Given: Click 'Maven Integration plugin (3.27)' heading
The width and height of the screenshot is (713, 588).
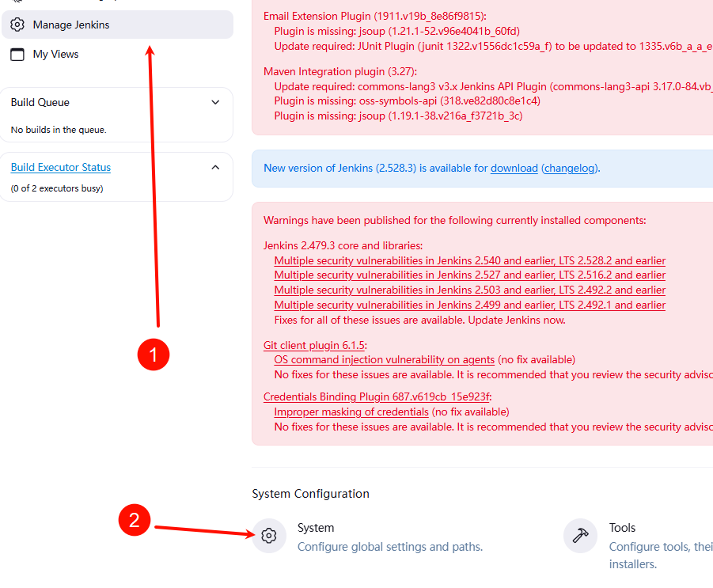Looking at the screenshot, I should pyautogui.click(x=340, y=71).
